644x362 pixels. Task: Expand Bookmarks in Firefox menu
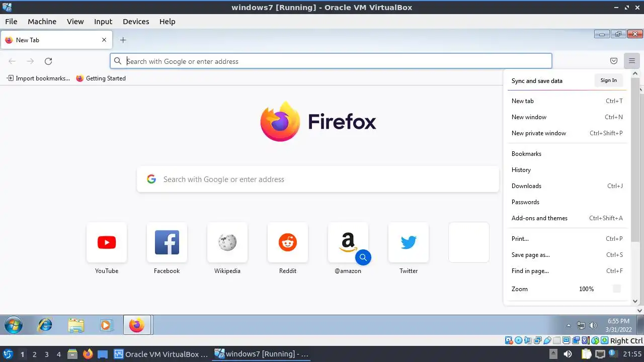click(x=567, y=154)
